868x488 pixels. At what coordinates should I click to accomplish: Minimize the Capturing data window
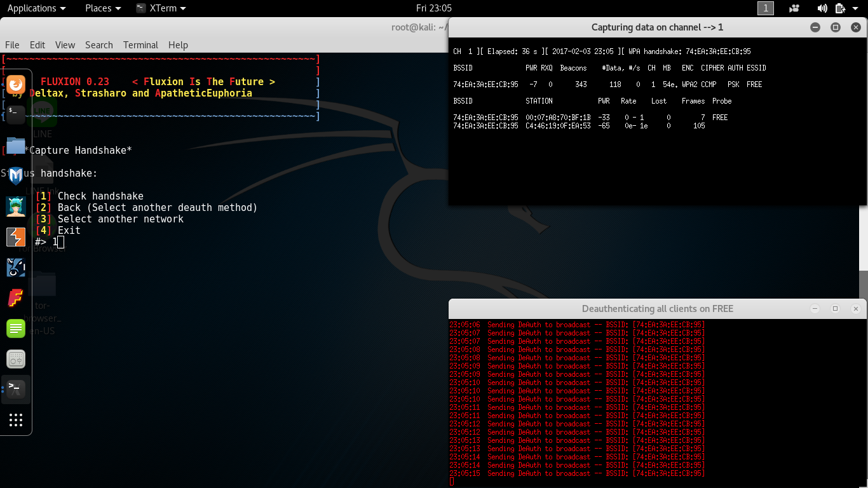coord(815,27)
